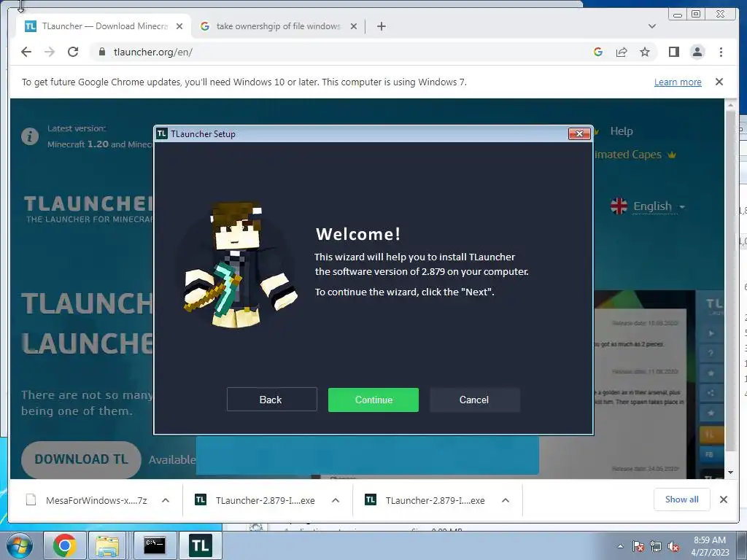Image resolution: width=747 pixels, height=560 pixels.
Task: Open Windows Start menu orb
Action: point(19,545)
